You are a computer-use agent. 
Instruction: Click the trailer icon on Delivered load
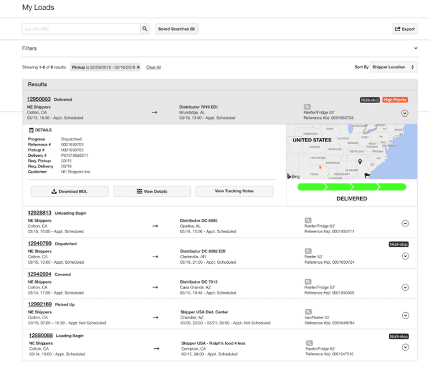(307, 107)
